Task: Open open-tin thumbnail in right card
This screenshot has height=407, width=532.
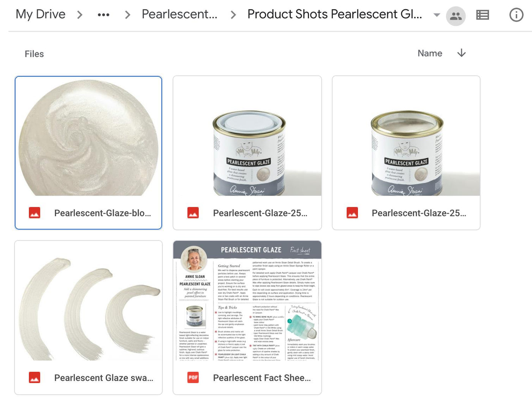Action: 406,136
